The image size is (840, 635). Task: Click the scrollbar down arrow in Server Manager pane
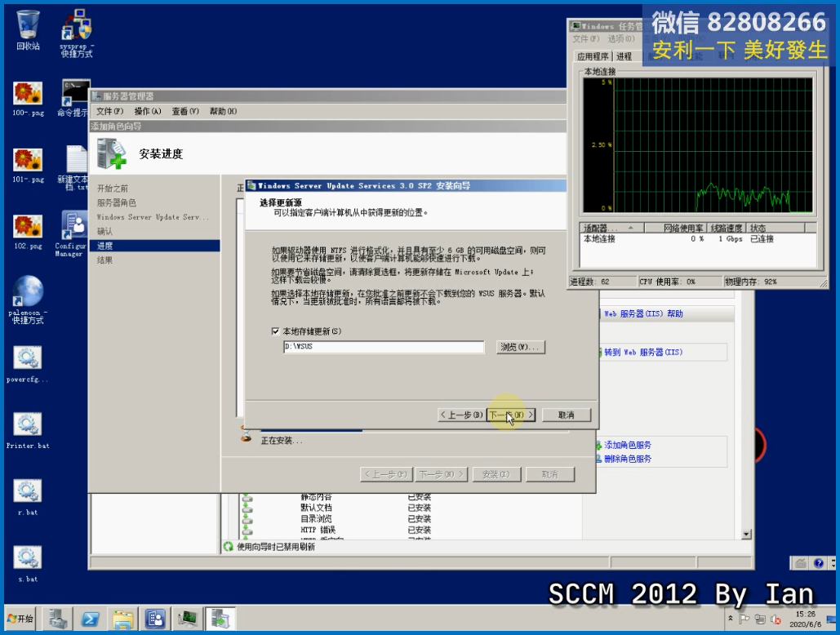click(x=746, y=535)
